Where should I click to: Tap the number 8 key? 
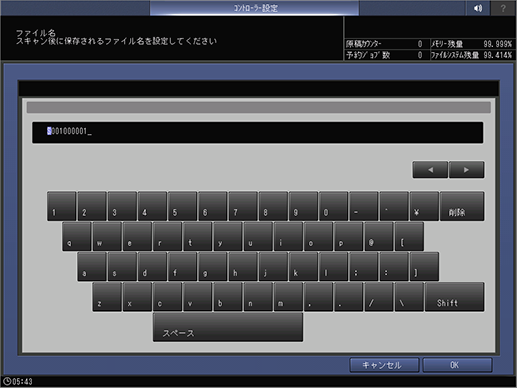point(273,206)
